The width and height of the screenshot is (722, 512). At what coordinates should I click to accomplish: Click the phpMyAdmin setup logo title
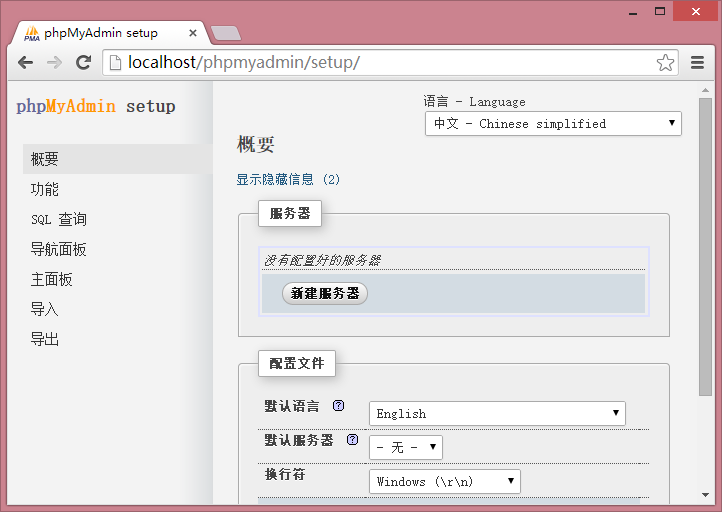coord(96,106)
